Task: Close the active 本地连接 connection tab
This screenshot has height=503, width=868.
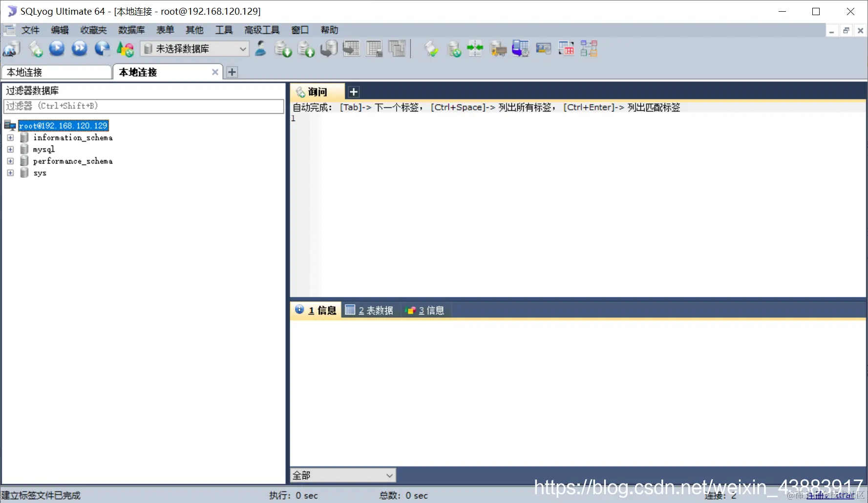Action: coord(215,72)
